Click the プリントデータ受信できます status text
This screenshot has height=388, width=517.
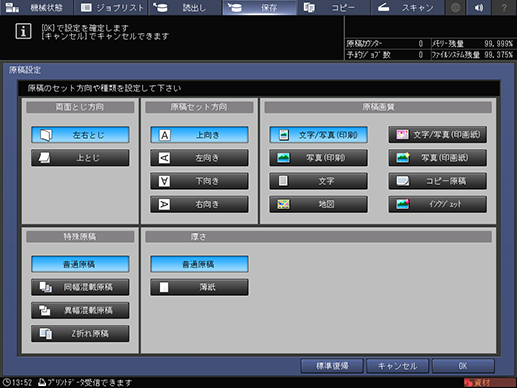[90, 383]
